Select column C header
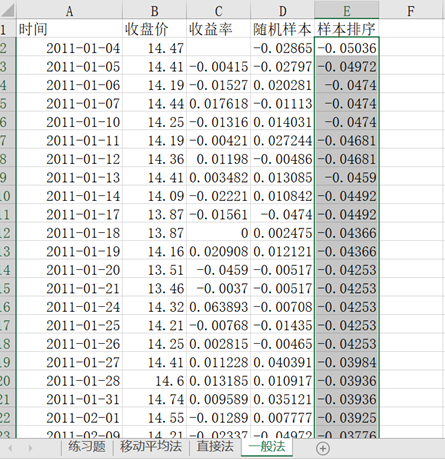Screen dimensions: 445x459 coord(218,10)
